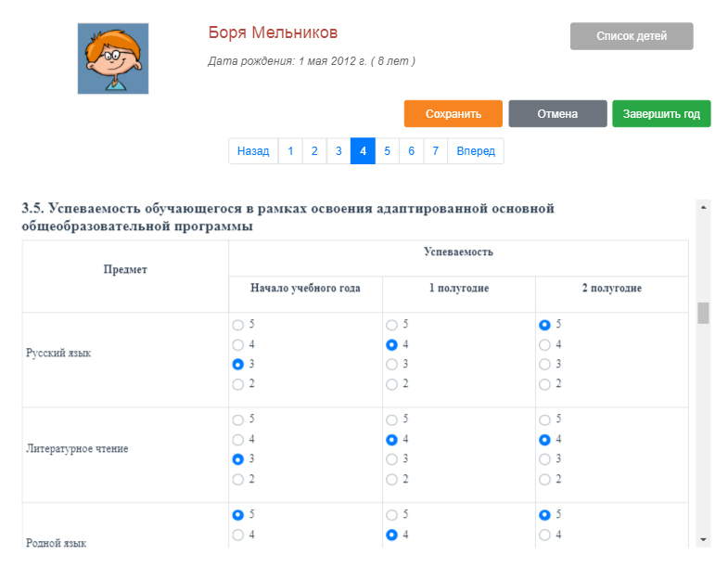Choose grade 4 for Русский язык 2 полугодие
728x580 pixels.
click(544, 345)
